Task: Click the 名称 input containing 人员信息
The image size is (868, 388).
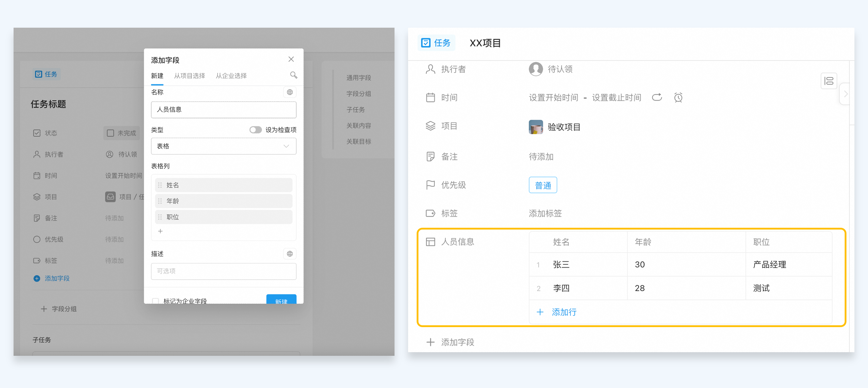Action: (224, 110)
